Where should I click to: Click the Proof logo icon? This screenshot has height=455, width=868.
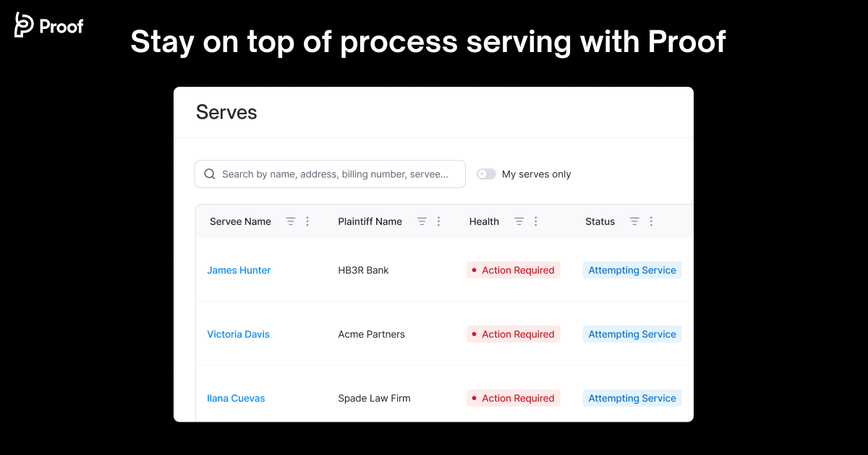click(25, 25)
